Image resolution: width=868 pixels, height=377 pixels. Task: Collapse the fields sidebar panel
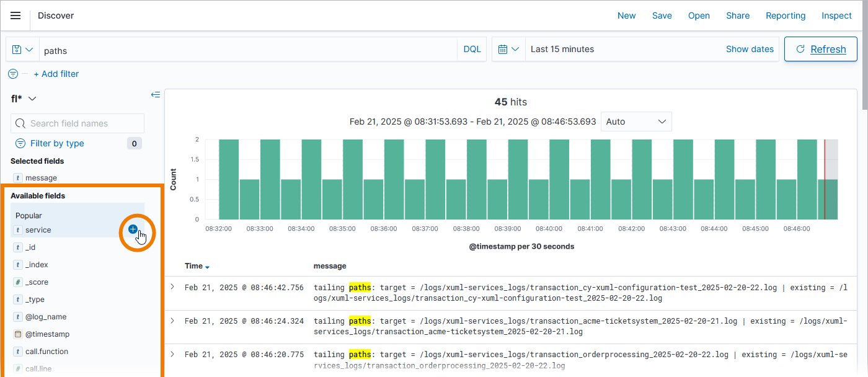click(x=156, y=95)
